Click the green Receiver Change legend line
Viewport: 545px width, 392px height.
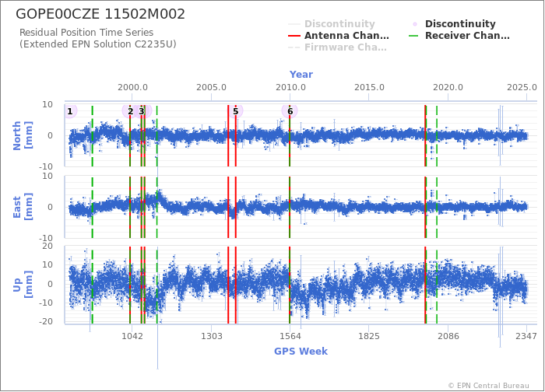[x=413, y=36]
